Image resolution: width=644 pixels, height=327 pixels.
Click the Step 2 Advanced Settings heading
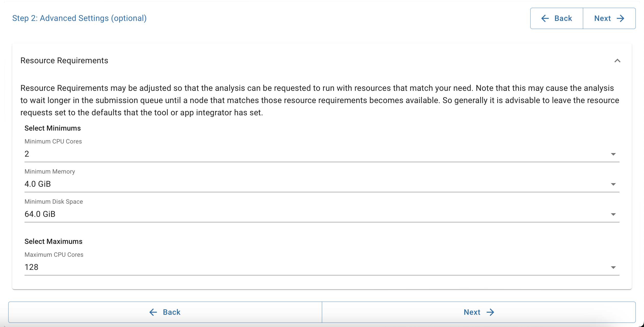(x=80, y=18)
